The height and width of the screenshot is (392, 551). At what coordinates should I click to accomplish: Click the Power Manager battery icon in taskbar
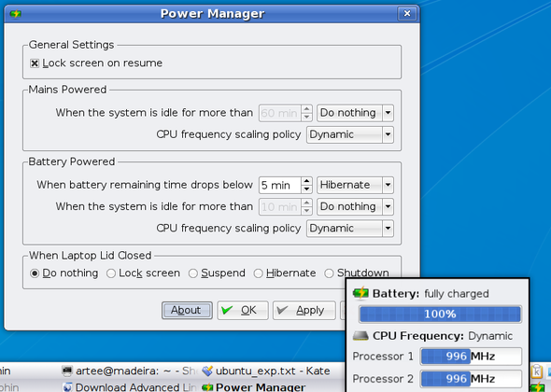pos(207,387)
